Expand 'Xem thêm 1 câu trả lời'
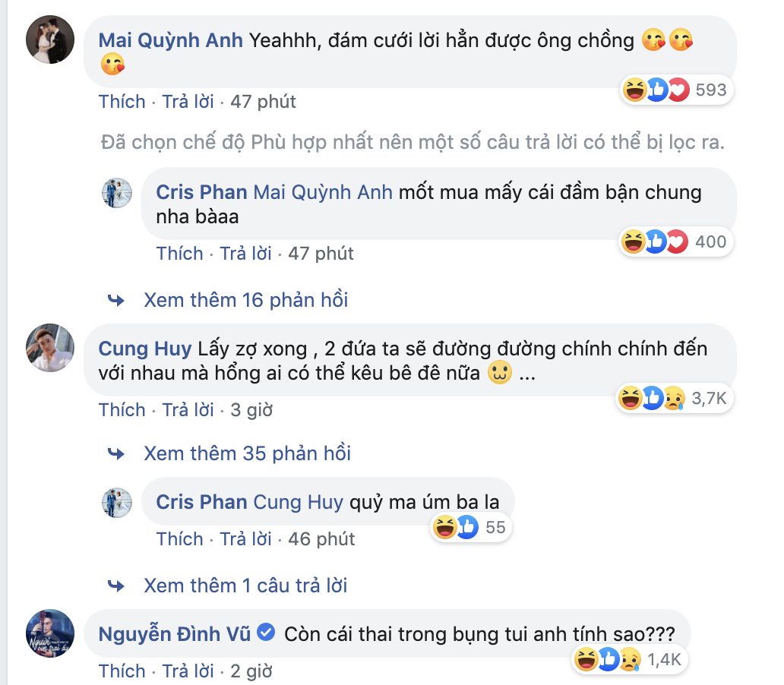 coord(245,586)
